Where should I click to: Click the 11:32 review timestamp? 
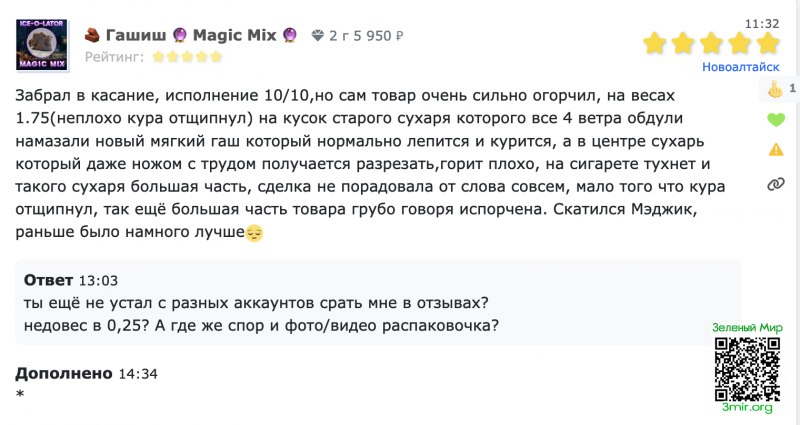pos(762,22)
